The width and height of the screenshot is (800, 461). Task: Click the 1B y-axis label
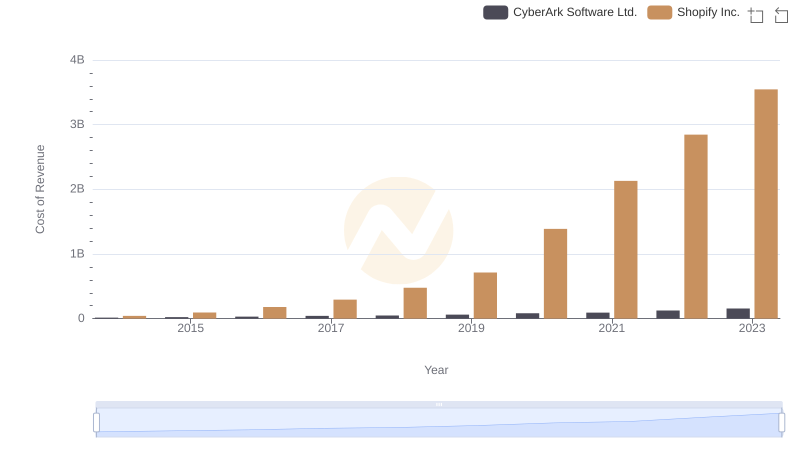(x=77, y=254)
